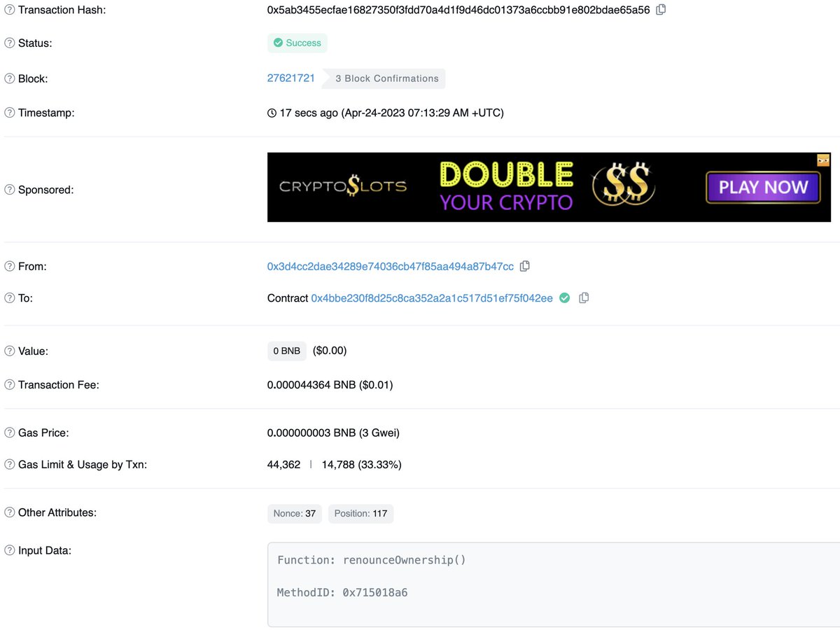Select the transaction hash text

click(x=458, y=10)
